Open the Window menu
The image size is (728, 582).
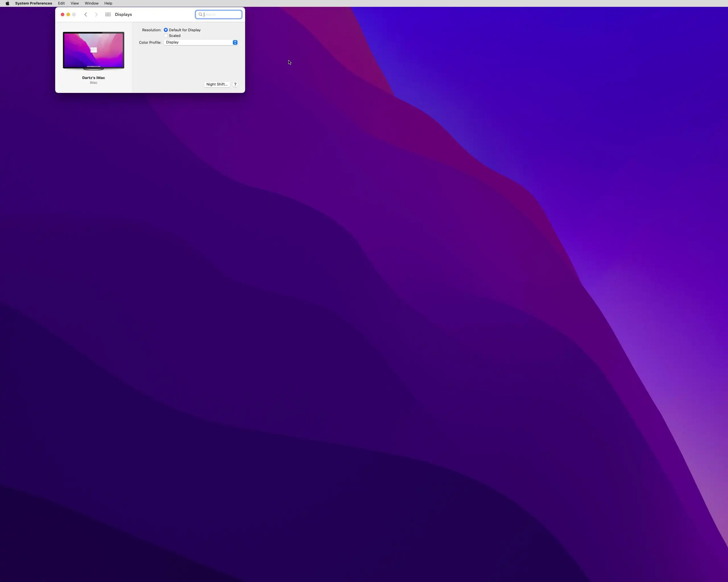click(x=92, y=3)
